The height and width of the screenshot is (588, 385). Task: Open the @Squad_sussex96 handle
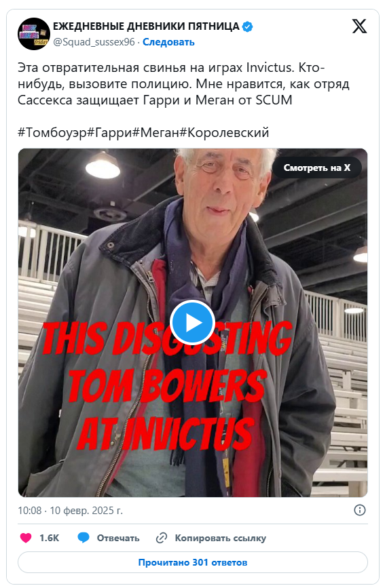tap(94, 42)
